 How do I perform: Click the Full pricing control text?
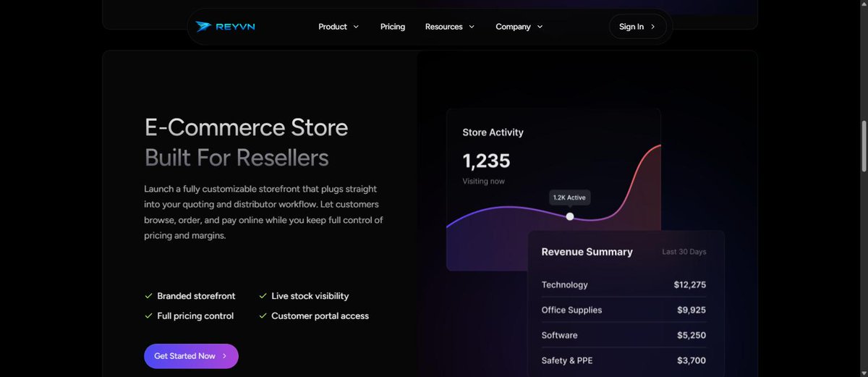click(x=195, y=316)
